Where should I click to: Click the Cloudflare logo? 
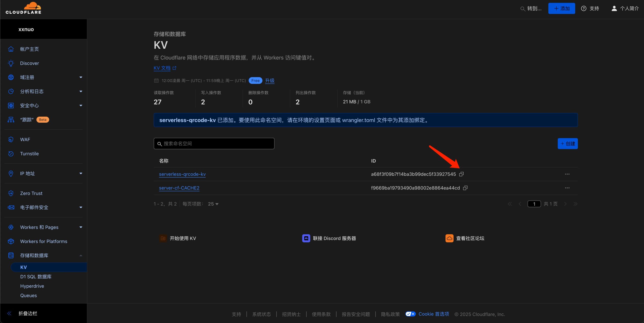pos(23,8)
